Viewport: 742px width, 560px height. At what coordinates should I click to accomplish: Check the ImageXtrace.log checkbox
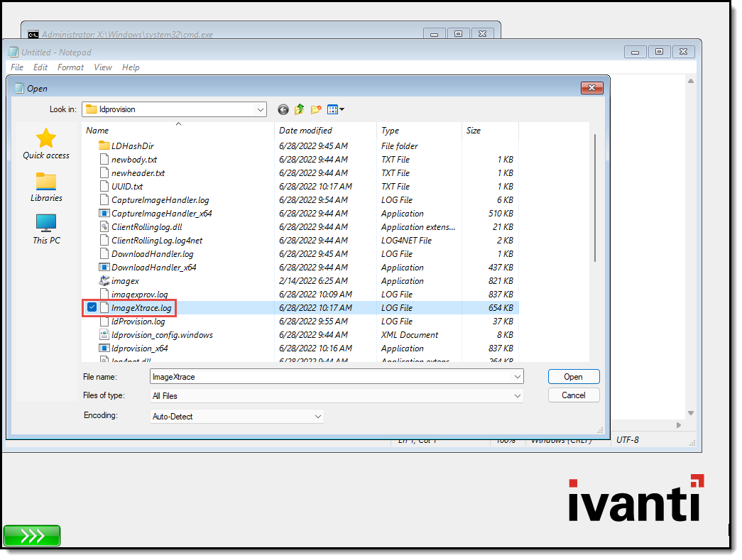click(92, 307)
